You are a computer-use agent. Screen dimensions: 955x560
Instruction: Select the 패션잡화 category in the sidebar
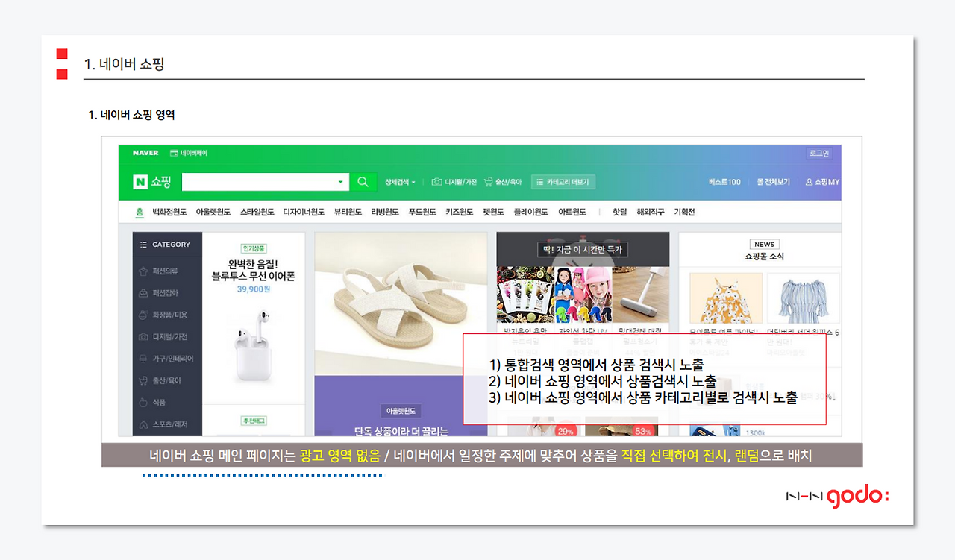click(x=159, y=293)
